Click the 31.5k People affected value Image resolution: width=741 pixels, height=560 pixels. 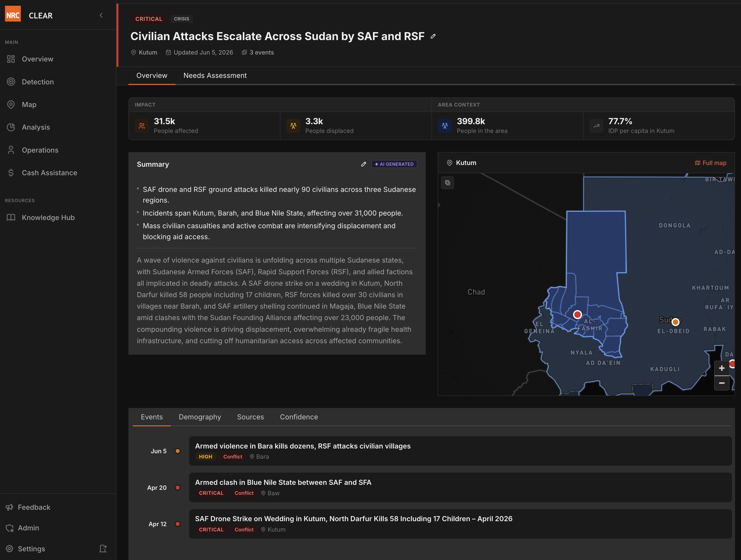pos(164,121)
